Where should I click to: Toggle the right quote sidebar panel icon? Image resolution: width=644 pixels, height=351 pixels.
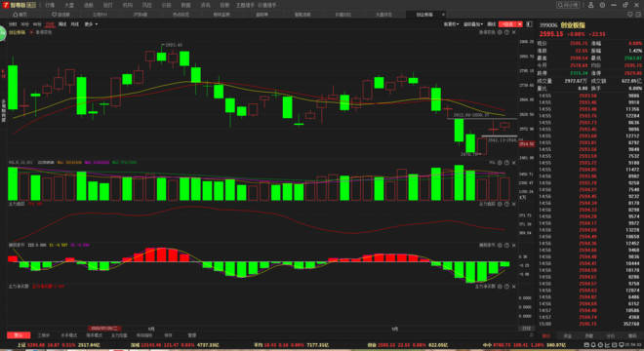[x=530, y=24]
